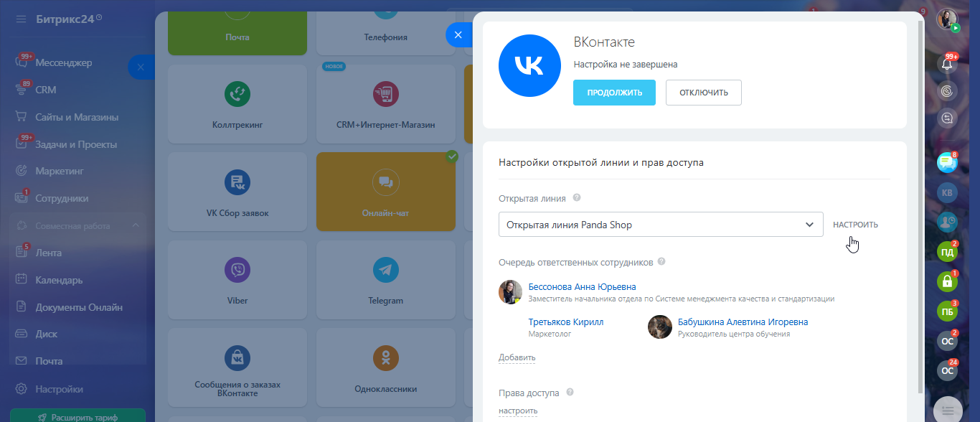The image size is (980, 422).
Task: Open the ОС chat with badge 2
Action: [947, 341]
